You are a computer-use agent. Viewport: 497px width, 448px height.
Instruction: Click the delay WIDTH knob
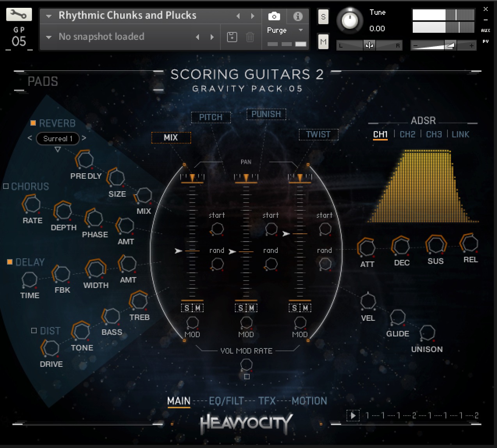tap(96, 269)
